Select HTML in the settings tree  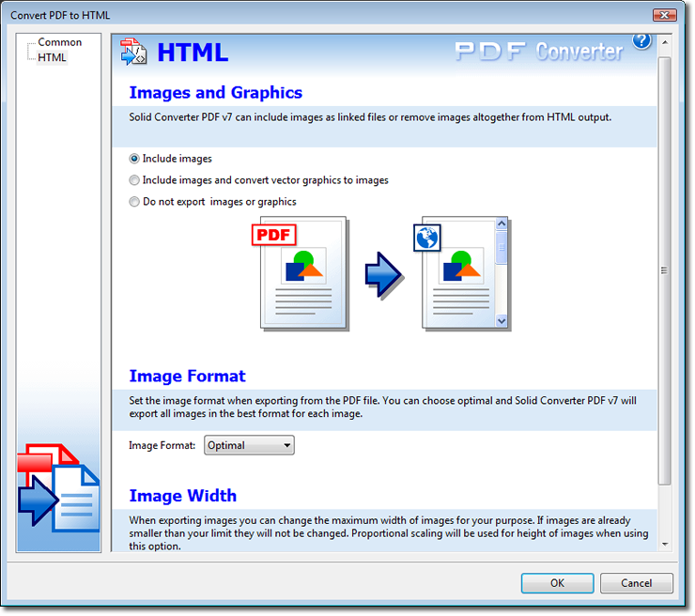pos(52,57)
